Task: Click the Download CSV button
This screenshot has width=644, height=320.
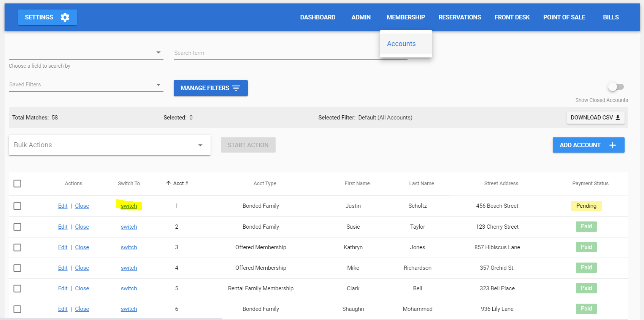Action: coord(596,117)
